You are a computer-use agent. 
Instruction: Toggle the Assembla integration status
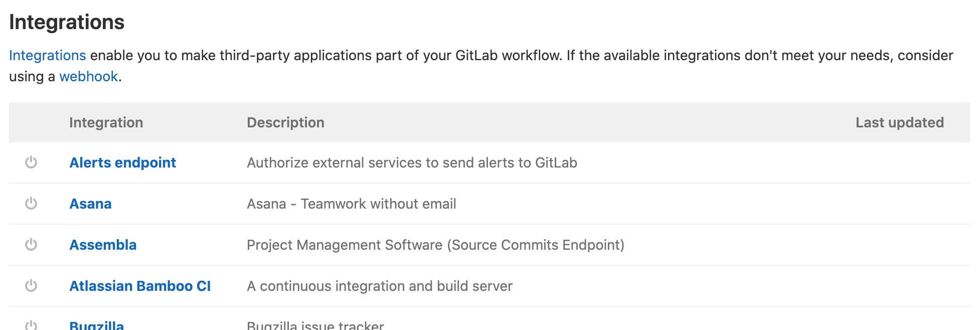point(31,245)
